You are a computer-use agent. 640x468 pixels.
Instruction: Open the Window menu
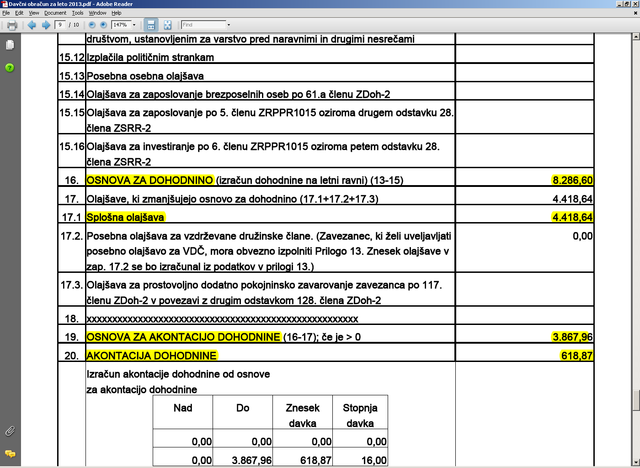pos(98,13)
